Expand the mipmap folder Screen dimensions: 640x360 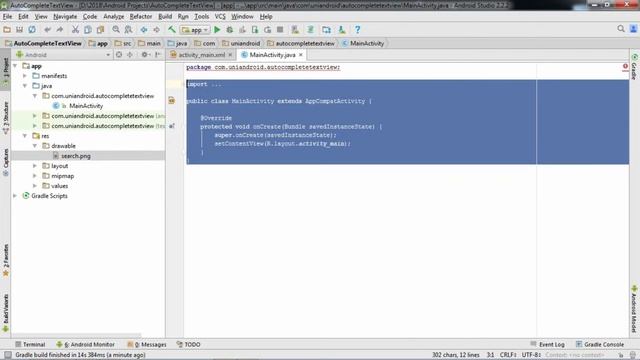(35, 176)
